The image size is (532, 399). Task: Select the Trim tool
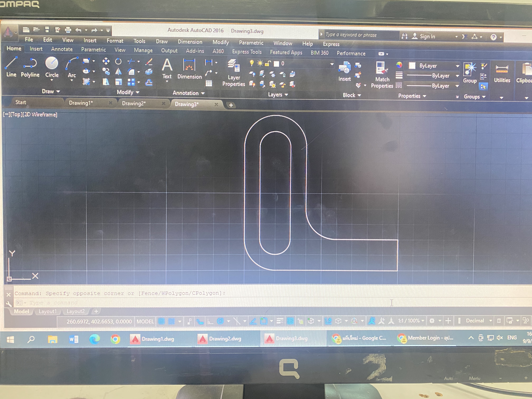tap(131, 62)
